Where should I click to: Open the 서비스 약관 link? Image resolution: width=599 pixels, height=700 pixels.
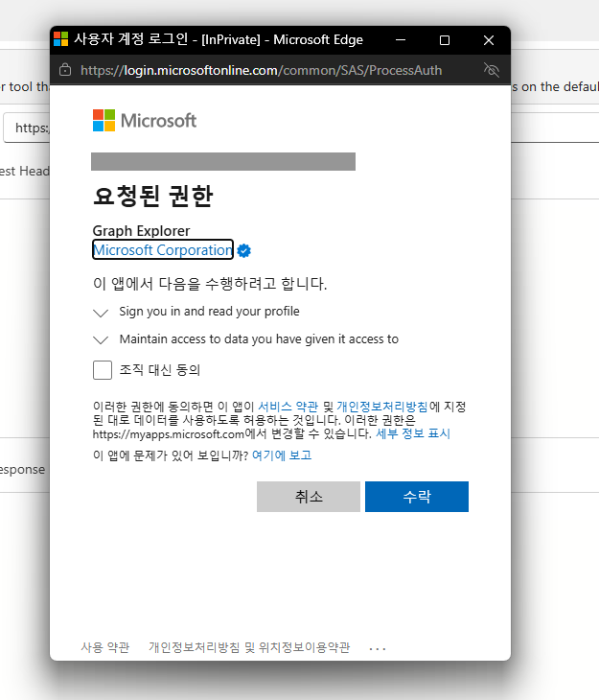pyautogui.click(x=288, y=407)
